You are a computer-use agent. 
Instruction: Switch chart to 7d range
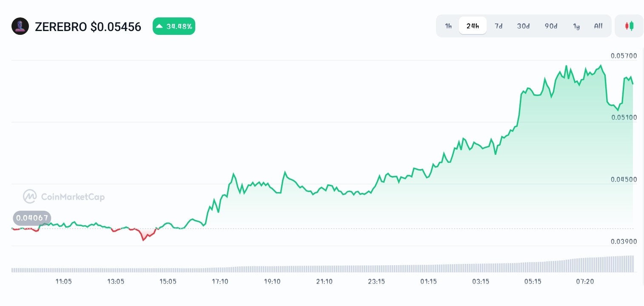click(499, 26)
